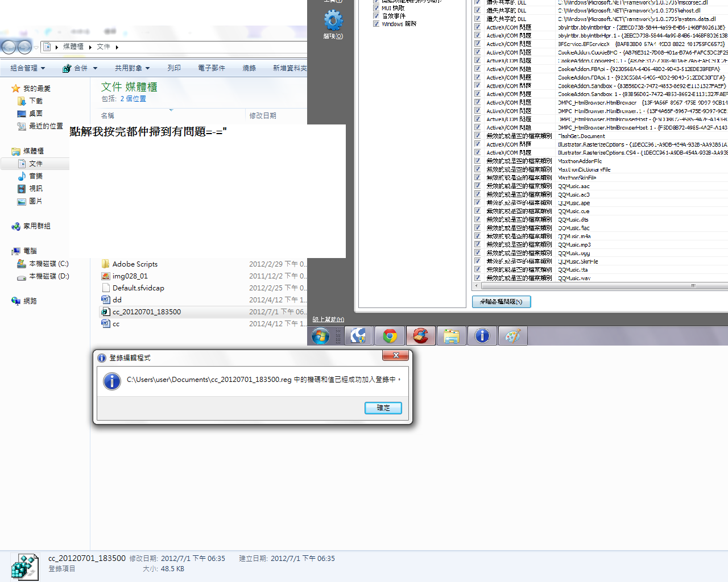Open the file explorer taskbar icon
This screenshot has height=582, width=728.
[452, 336]
